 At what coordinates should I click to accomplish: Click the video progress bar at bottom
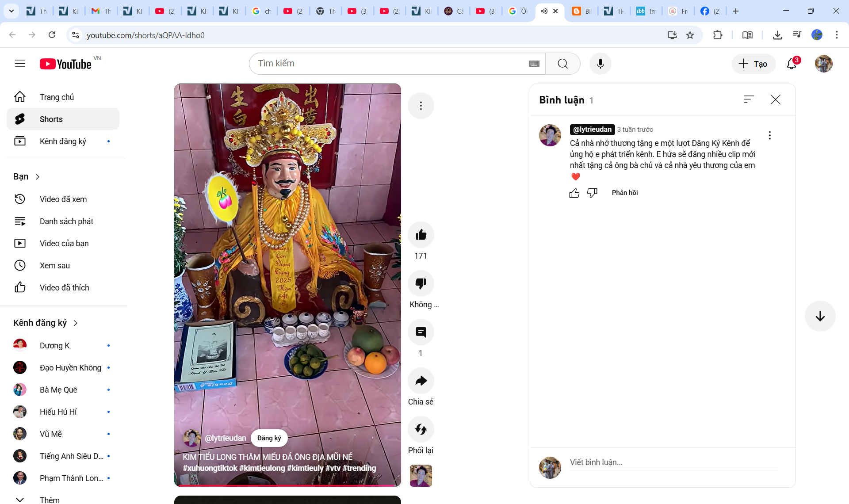(x=287, y=485)
